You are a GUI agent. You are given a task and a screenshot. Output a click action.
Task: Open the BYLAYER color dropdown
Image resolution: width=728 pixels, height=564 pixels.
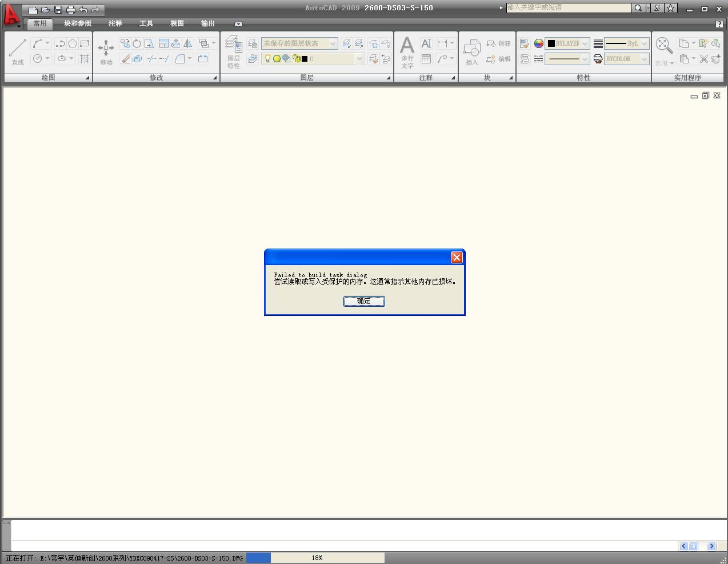(x=567, y=43)
